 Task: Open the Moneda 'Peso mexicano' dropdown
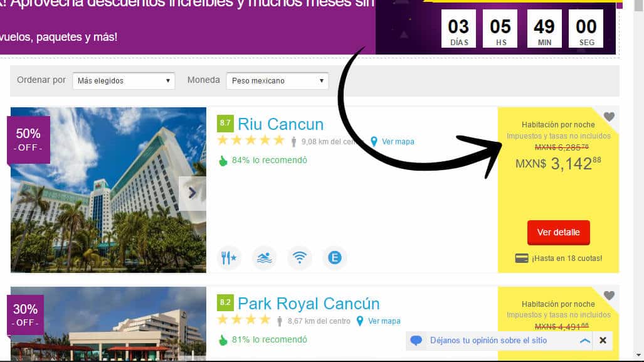(277, 81)
